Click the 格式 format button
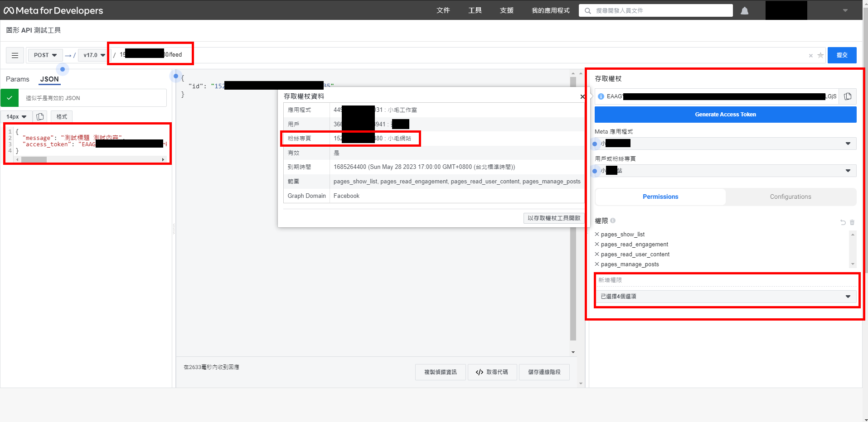The image size is (868, 422). pyautogui.click(x=62, y=117)
